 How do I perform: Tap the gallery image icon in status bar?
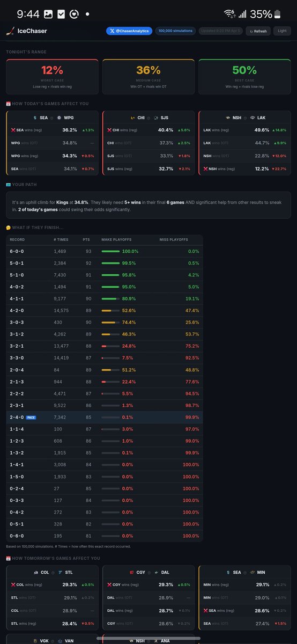click(x=48, y=13)
